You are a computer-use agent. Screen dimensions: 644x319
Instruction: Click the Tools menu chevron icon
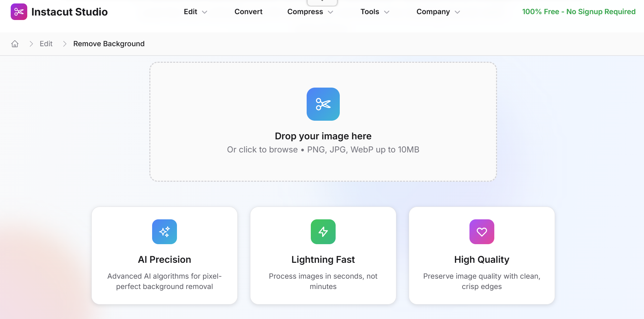(x=386, y=12)
